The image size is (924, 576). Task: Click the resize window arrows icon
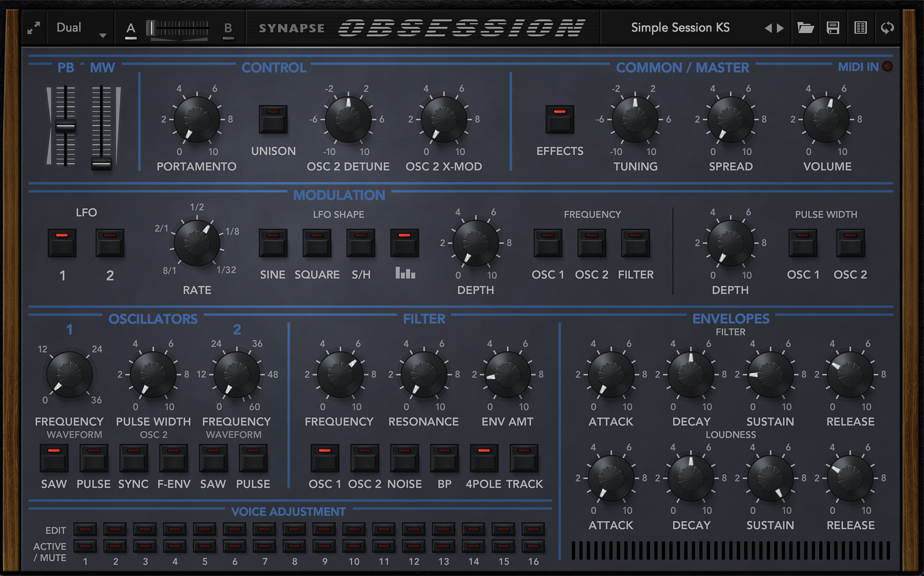33,28
